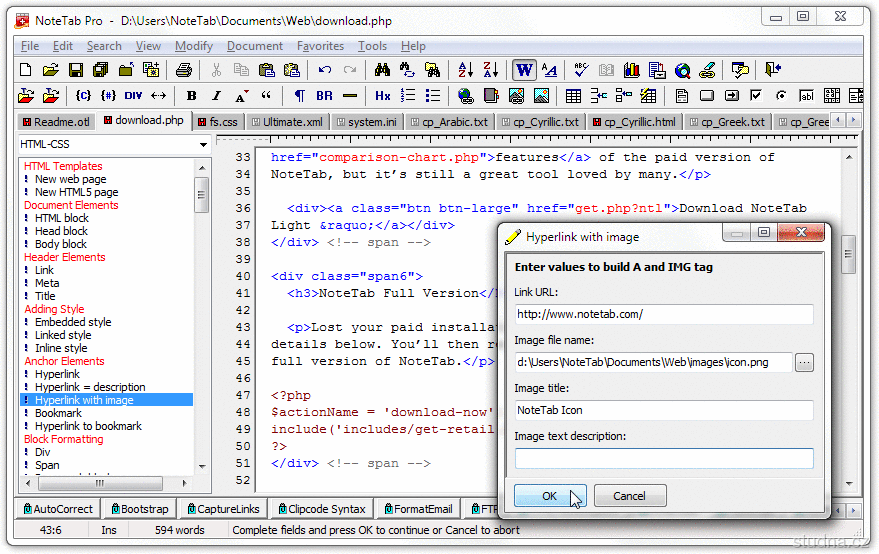Expand the HTML-CSS library dropdown
The width and height of the screenshot is (879, 554).
tap(201, 145)
